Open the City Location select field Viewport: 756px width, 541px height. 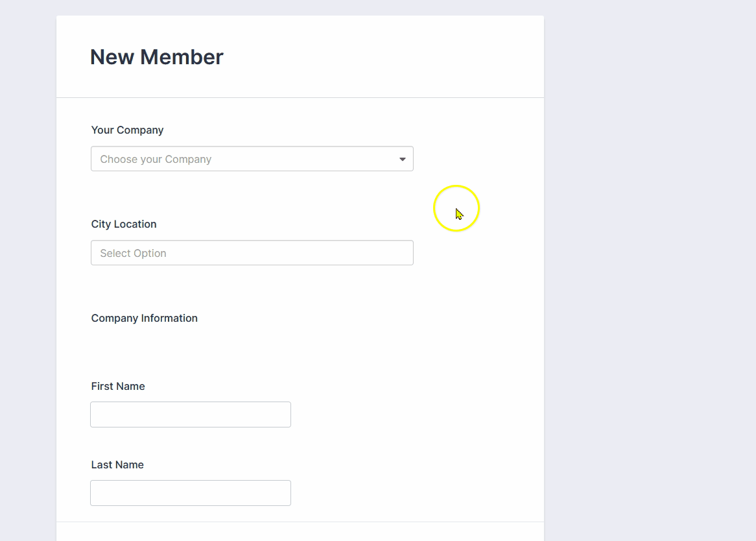coord(252,253)
